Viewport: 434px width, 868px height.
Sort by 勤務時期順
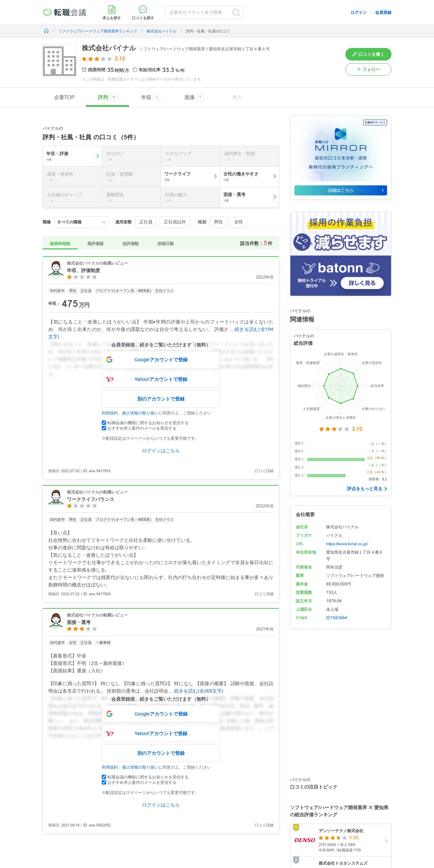(60, 243)
